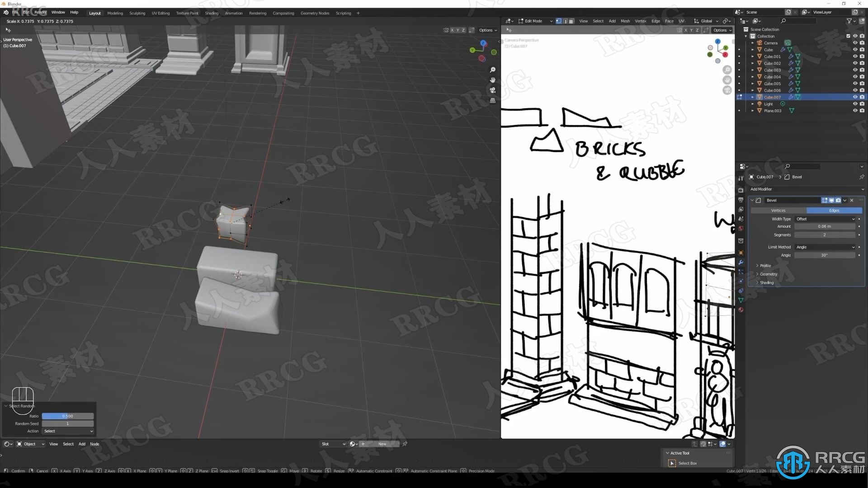Remove Bevel modifier with X button

[x=852, y=200]
